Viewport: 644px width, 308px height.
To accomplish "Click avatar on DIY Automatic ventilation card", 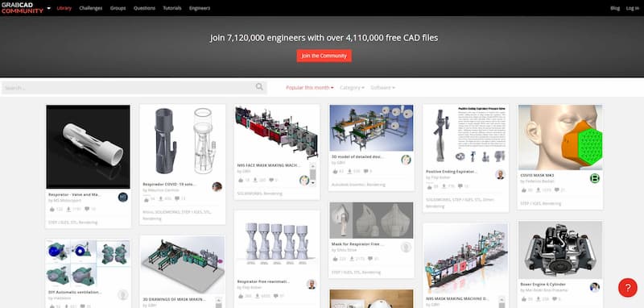I will coord(123,295).
